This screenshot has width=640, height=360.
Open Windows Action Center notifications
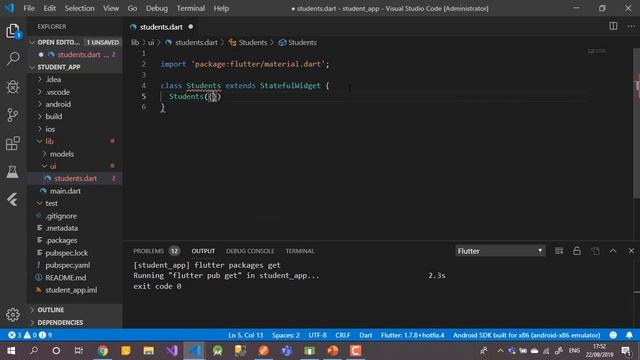[x=626, y=351]
